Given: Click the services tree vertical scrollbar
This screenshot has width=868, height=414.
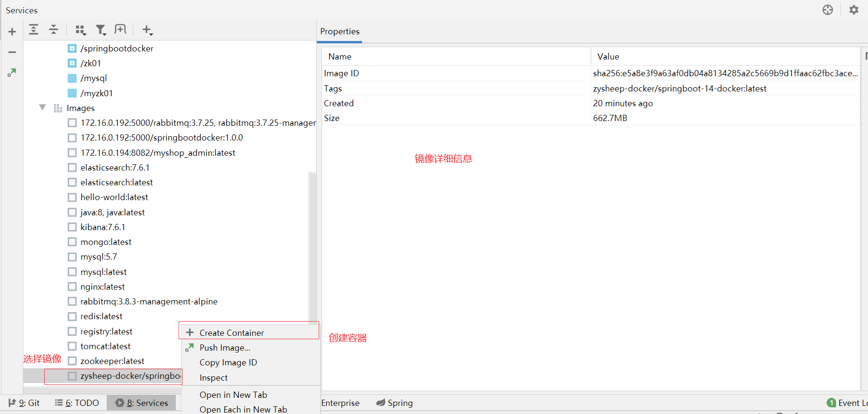Looking at the screenshot, I should (313, 248).
